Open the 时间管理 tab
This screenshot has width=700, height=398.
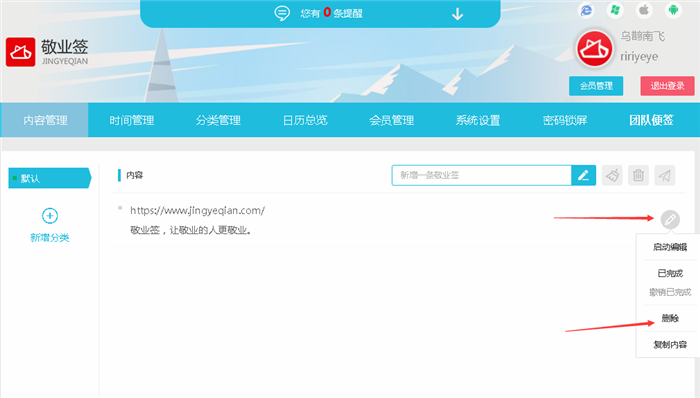132,120
